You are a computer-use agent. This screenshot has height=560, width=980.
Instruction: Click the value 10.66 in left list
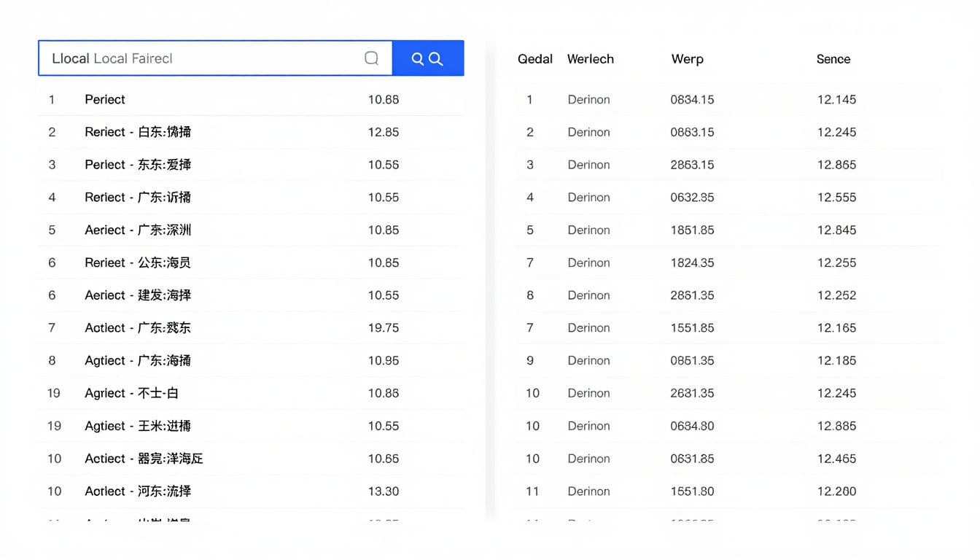click(384, 459)
